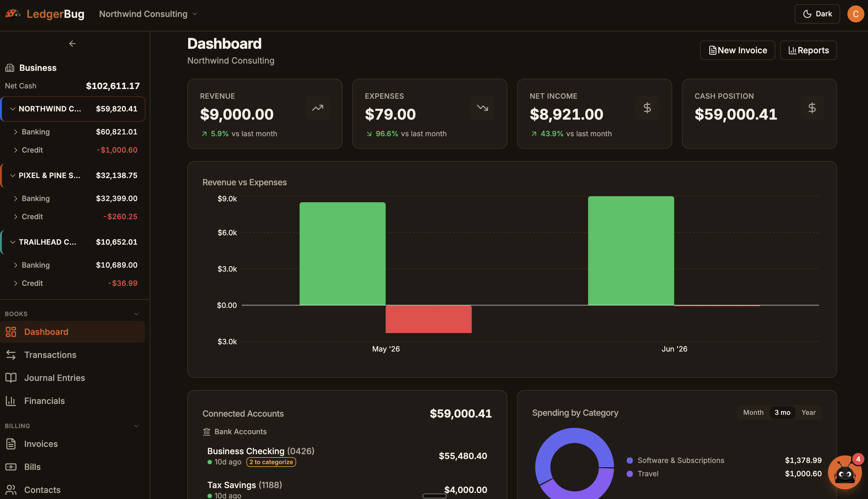
Task: Click the Invoices document icon
Action: pos(11,444)
